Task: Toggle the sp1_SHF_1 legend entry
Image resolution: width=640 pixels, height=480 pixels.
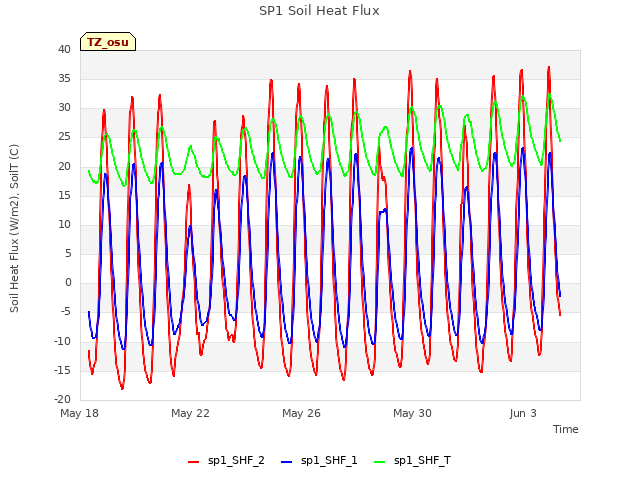Action: coord(319,461)
